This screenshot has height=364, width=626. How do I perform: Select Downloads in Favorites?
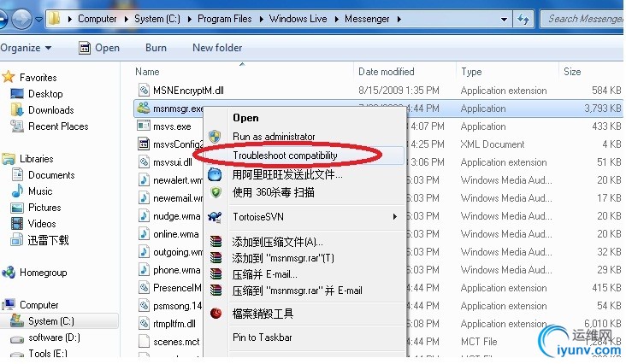click(x=50, y=110)
